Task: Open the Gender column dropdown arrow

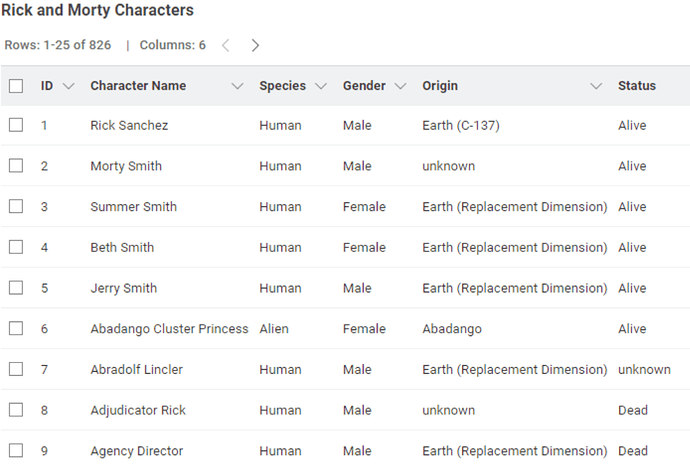Action: (x=400, y=86)
